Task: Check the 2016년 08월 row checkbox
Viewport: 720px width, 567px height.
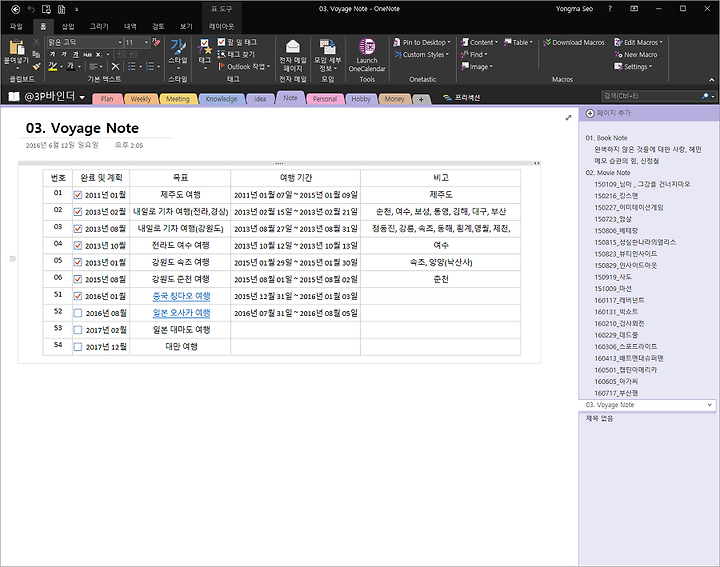Action: tap(78, 313)
